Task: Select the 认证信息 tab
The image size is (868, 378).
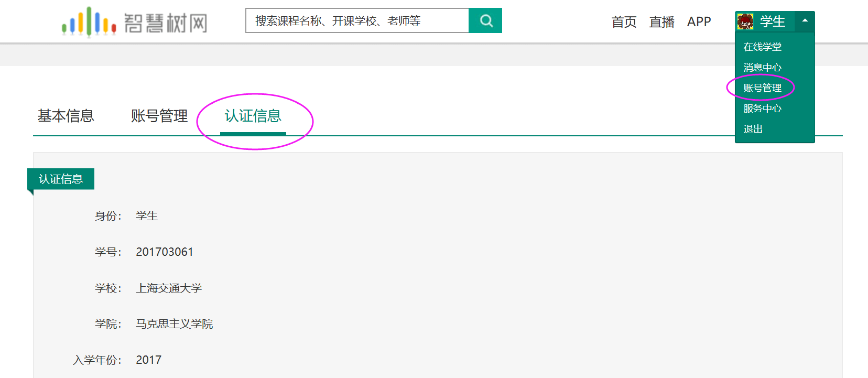Action: (x=253, y=116)
